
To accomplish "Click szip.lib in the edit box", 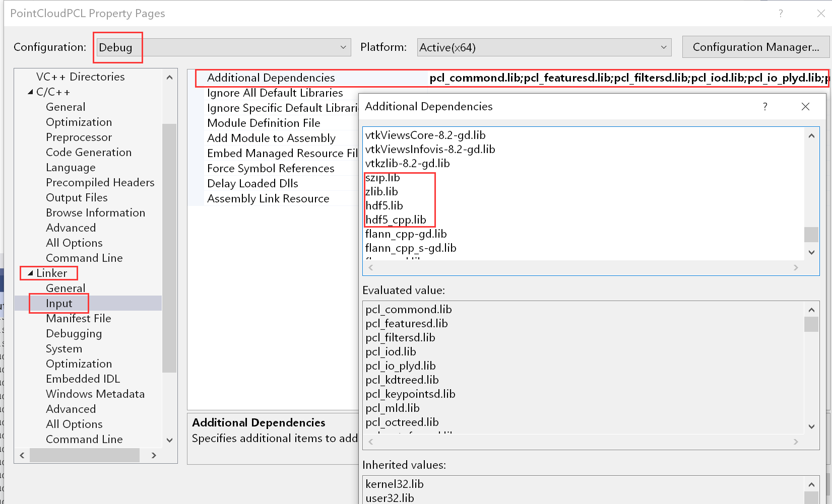I will click(382, 177).
